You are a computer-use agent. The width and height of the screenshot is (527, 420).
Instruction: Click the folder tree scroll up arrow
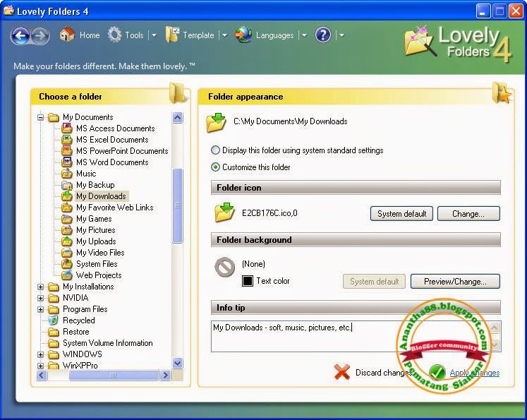pos(178,117)
